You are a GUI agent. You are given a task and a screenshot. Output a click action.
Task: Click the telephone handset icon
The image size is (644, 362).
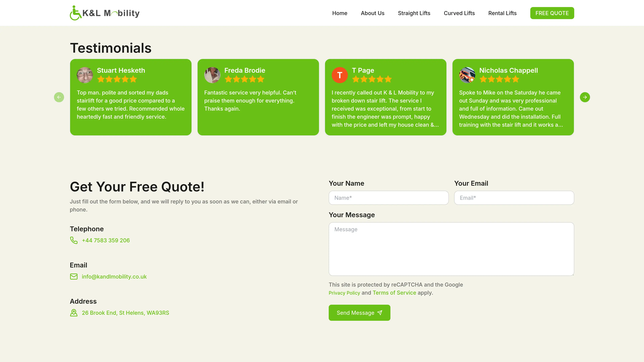[x=74, y=240]
